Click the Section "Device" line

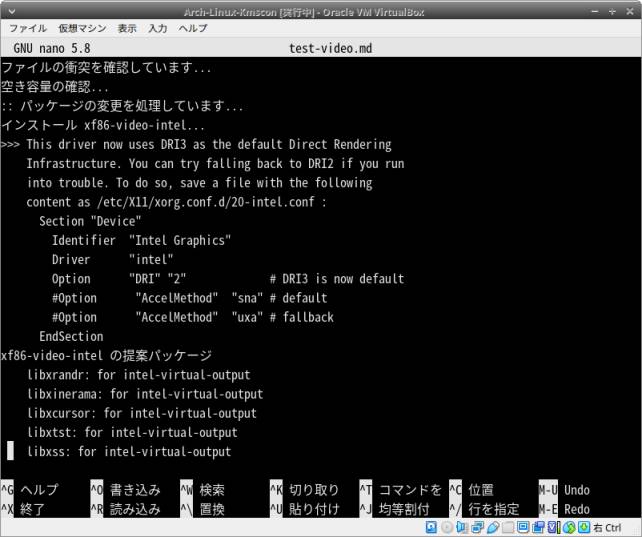(x=90, y=221)
